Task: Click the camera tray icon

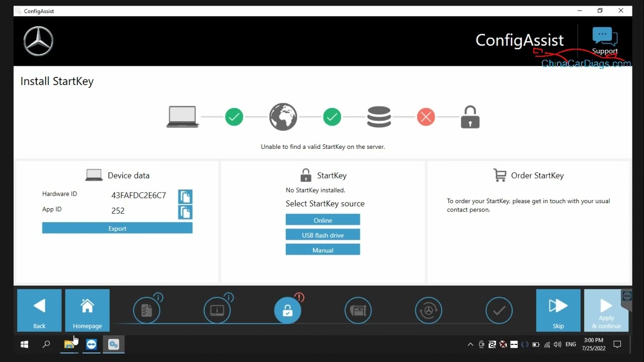Action: (481, 344)
